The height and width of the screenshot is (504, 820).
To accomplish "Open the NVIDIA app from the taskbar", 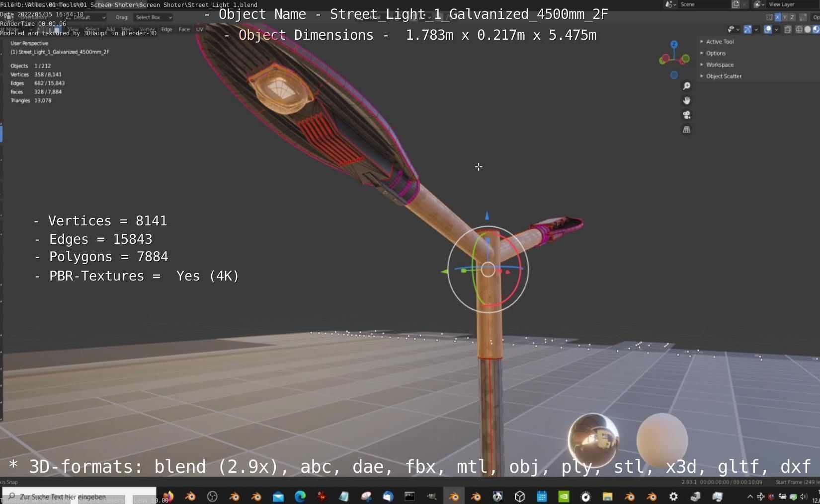I will [x=564, y=496].
